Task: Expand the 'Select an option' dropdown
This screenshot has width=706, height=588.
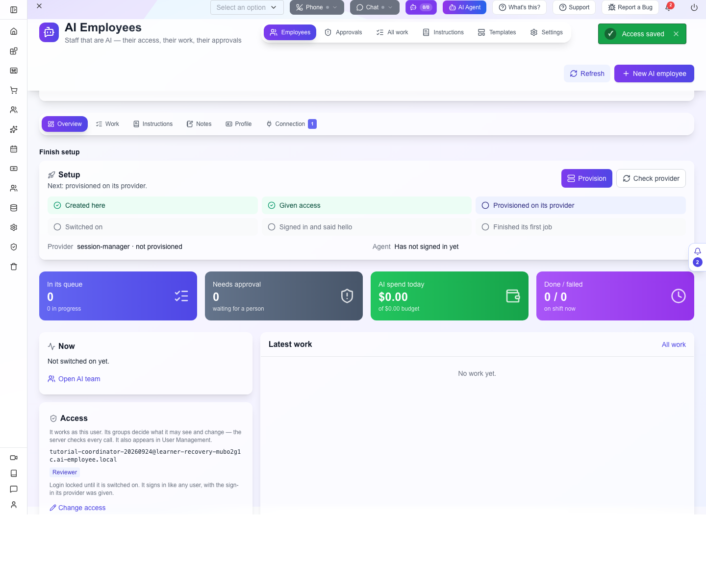Action: pos(247,7)
